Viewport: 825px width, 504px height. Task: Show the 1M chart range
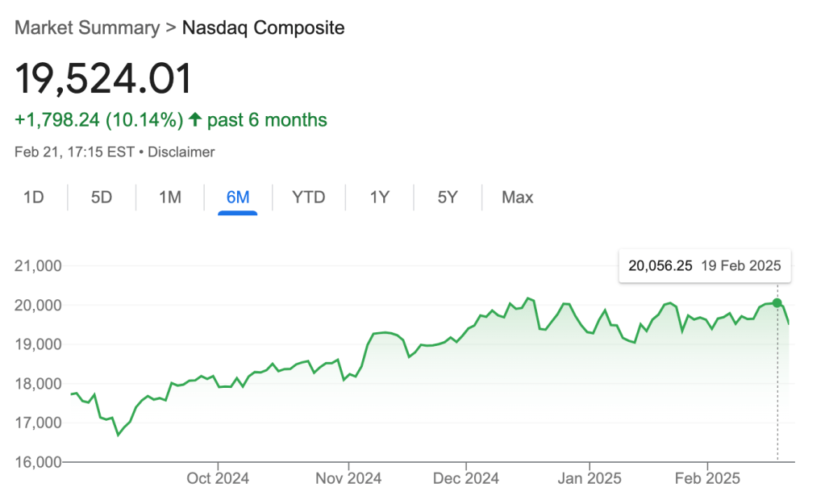[169, 198]
